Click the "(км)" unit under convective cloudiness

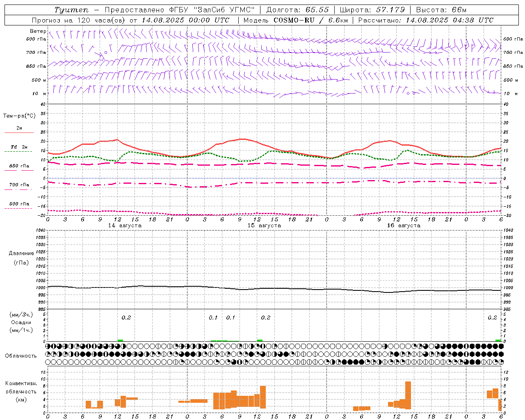coord(21,399)
